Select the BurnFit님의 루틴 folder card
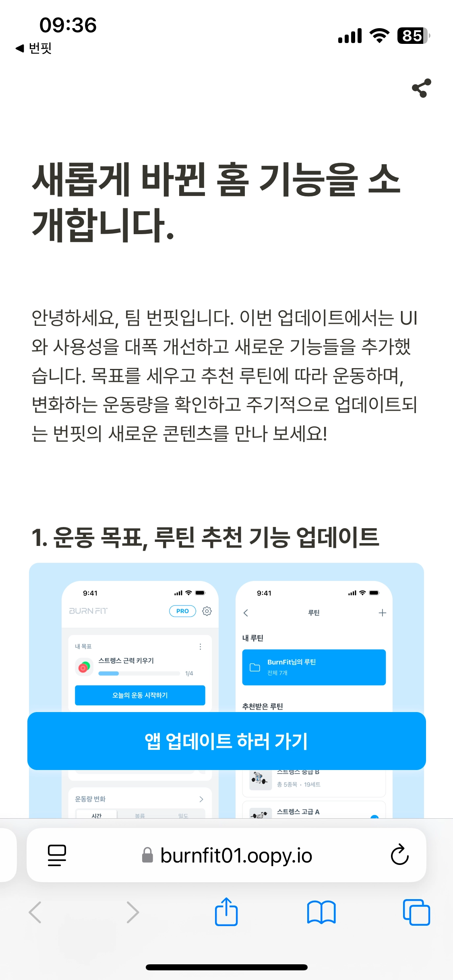The width and height of the screenshot is (453, 980). [x=314, y=667]
